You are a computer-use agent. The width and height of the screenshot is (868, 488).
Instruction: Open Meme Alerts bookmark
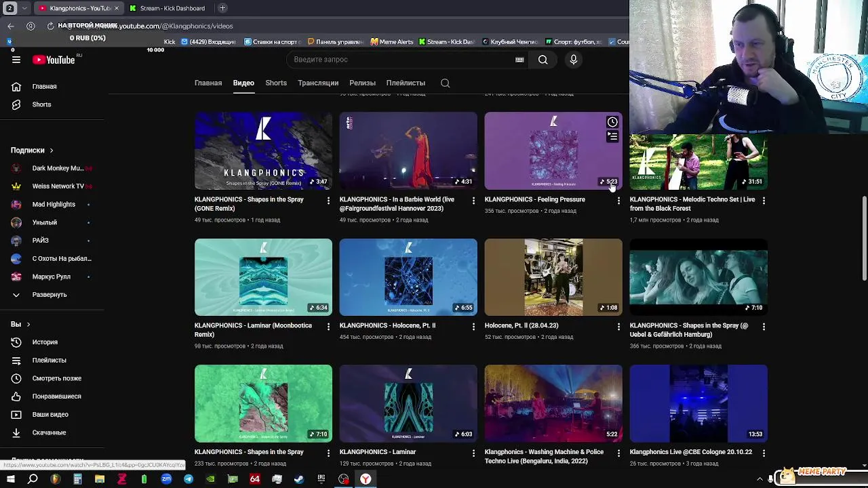coord(393,42)
